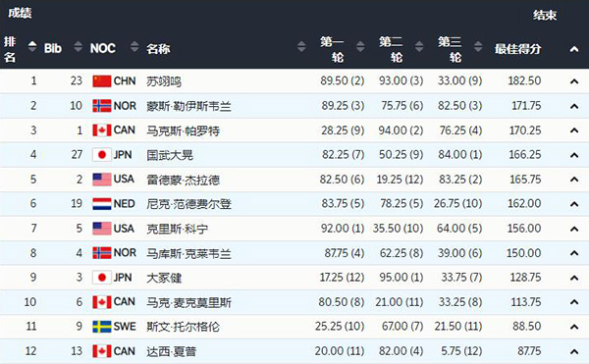This screenshot has height=364, width=589.
Task: Sort results by Bib number column
Action: [x=78, y=46]
